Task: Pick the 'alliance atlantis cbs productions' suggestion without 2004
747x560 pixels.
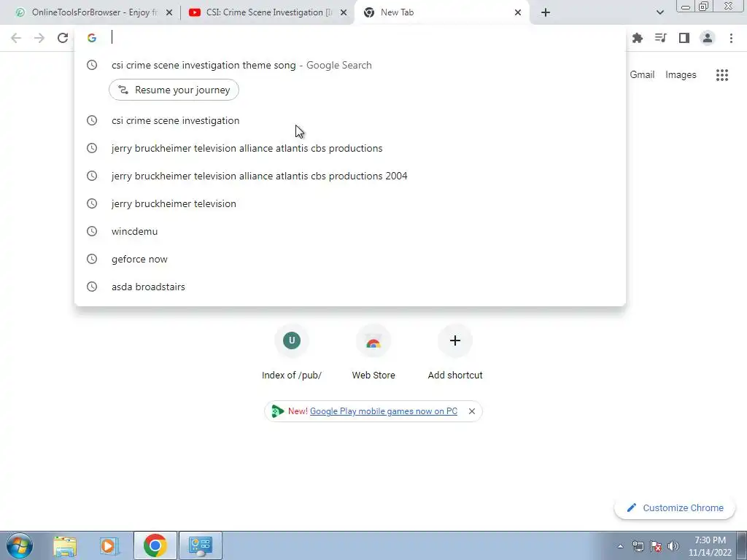Action: click(350, 148)
